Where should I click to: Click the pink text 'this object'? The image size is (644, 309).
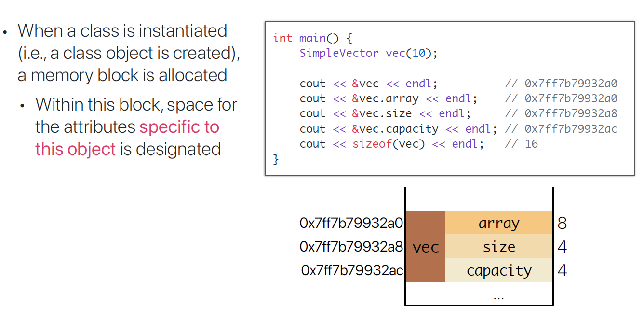pos(75,149)
